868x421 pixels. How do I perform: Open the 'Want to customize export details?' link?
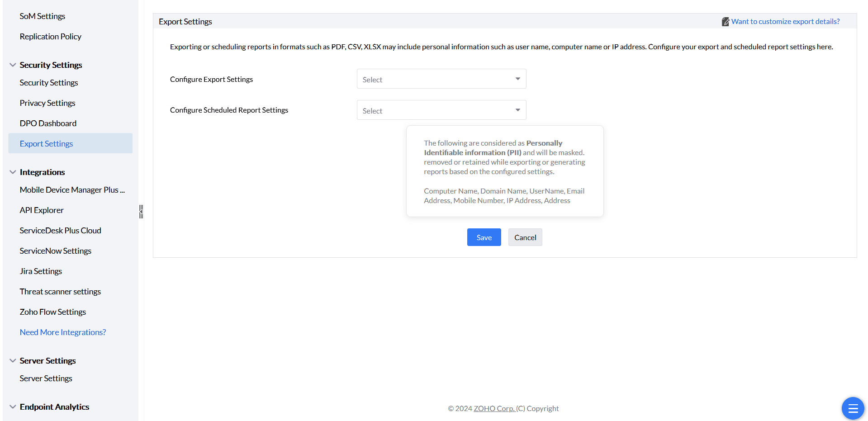[785, 22]
